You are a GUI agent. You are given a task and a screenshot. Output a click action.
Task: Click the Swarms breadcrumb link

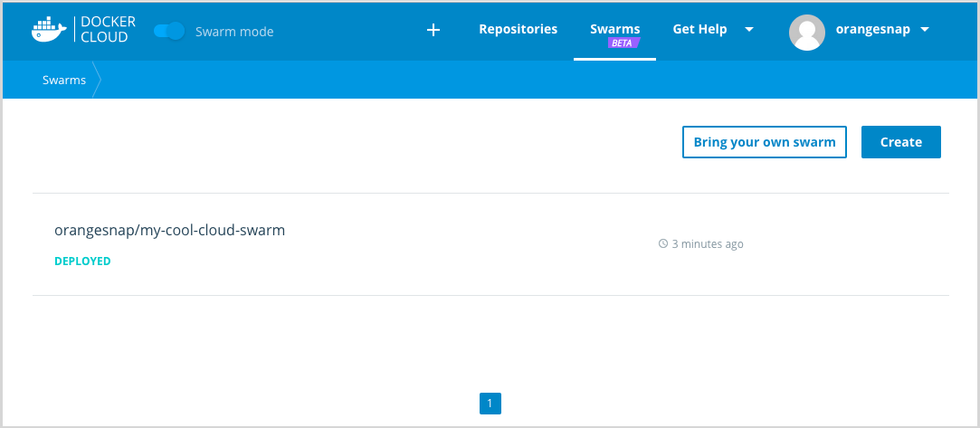click(x=64, y=80)
